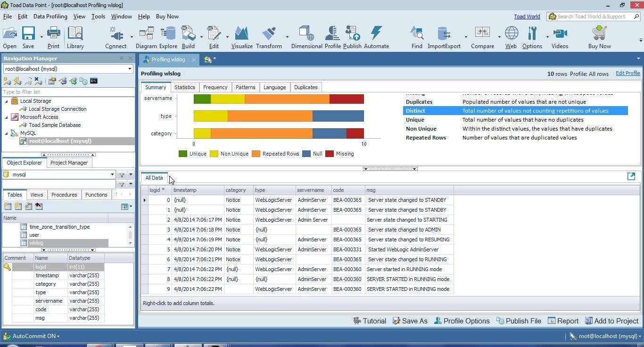
Task: Click the Repeated Rows orange legend swatch
Action: [256, 154]
